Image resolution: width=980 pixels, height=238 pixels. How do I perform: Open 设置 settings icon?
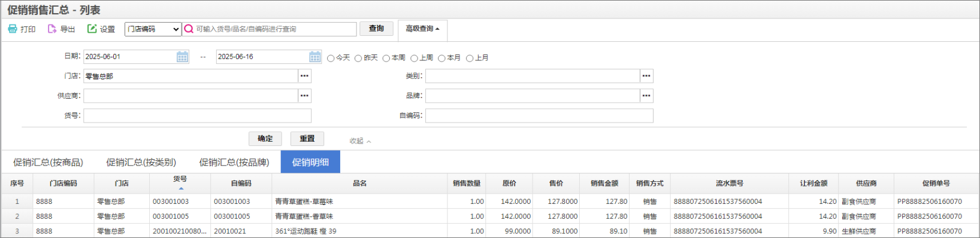tap(92, 29)
